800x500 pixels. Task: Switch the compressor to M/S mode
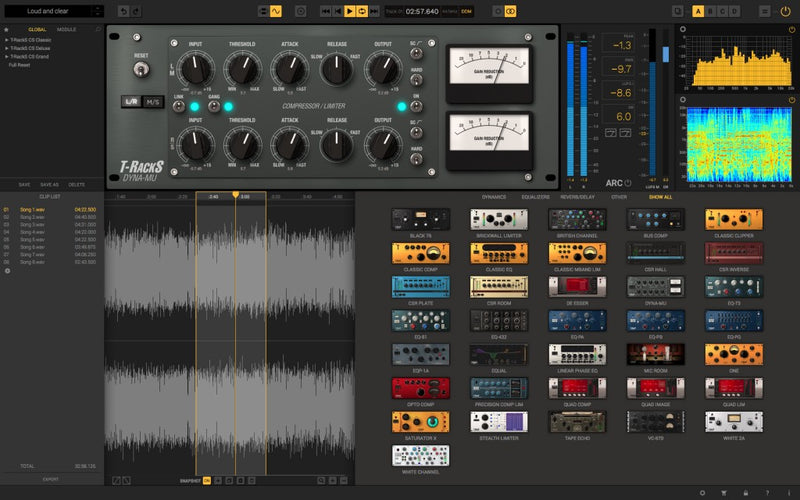(154, 101)
